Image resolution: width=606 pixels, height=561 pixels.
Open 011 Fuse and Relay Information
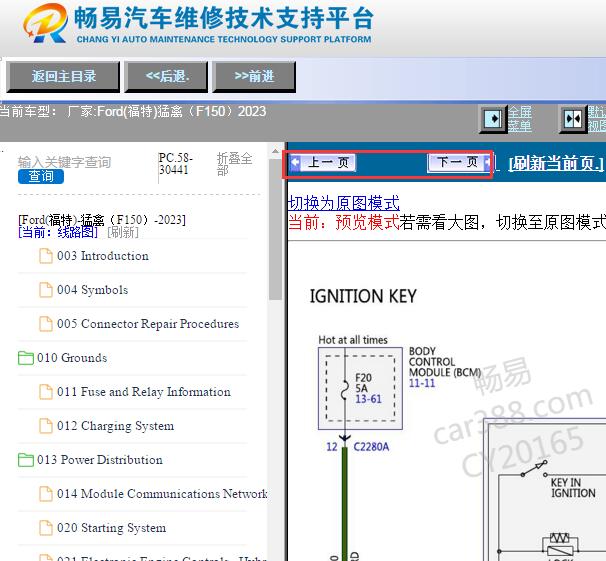(144, 392)
